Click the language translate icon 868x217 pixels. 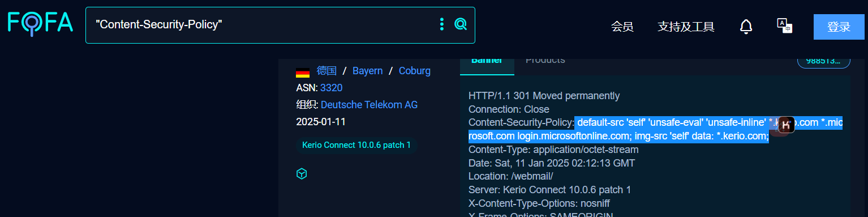[x=784, y=25]
